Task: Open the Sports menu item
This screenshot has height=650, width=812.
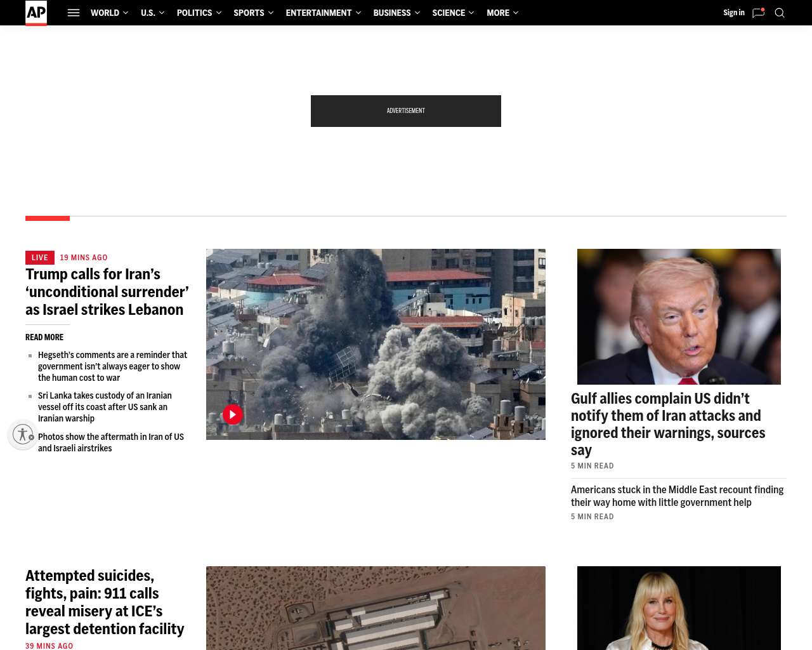Action: point(249,13)
